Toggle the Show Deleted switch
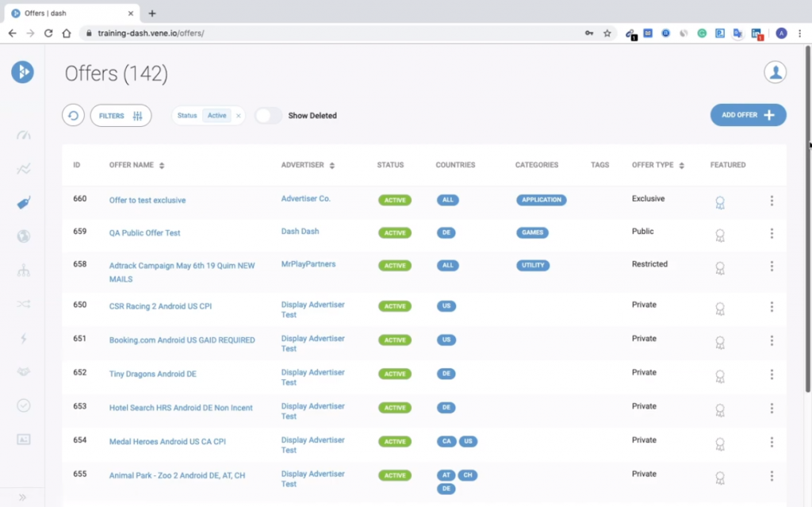The height and width of the screenshot is (507, 812). (x=268, y=116)
